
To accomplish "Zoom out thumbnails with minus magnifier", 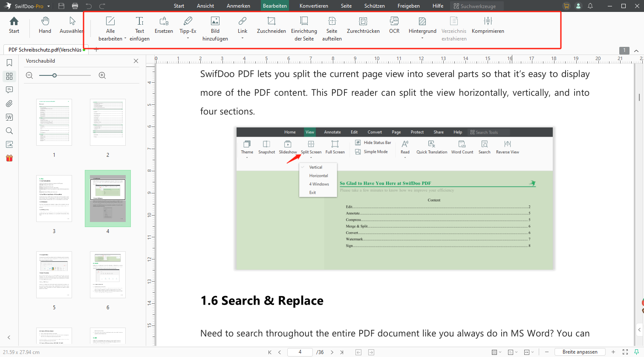I will [29, 75].
